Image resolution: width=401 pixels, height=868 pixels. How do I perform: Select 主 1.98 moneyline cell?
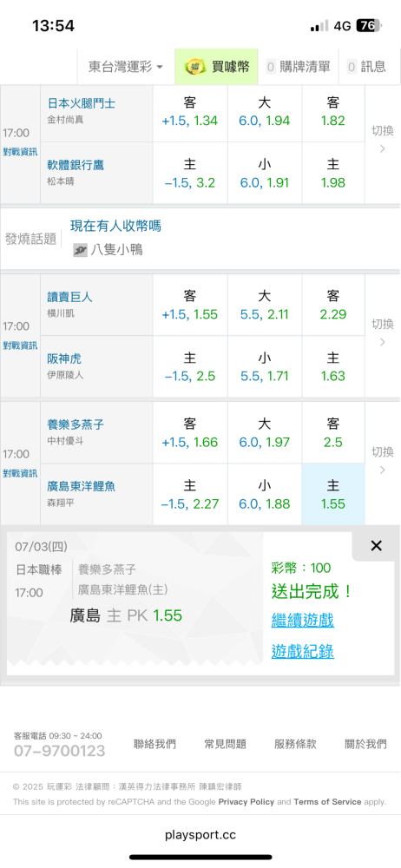333,174
